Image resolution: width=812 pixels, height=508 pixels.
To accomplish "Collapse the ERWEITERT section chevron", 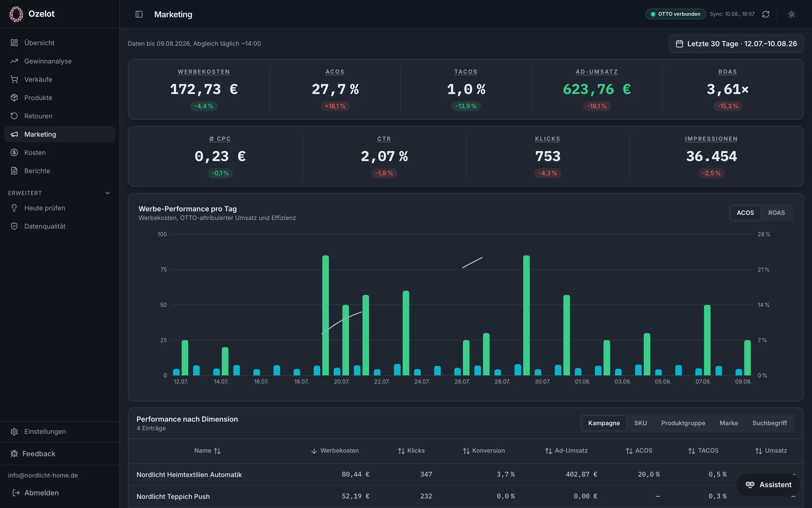I will click(x=107, y=193).
